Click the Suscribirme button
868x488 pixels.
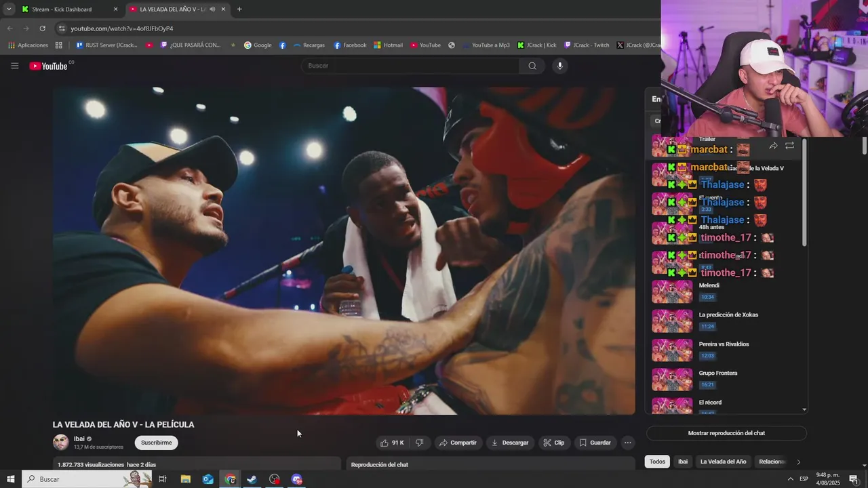tap(156, 443)
